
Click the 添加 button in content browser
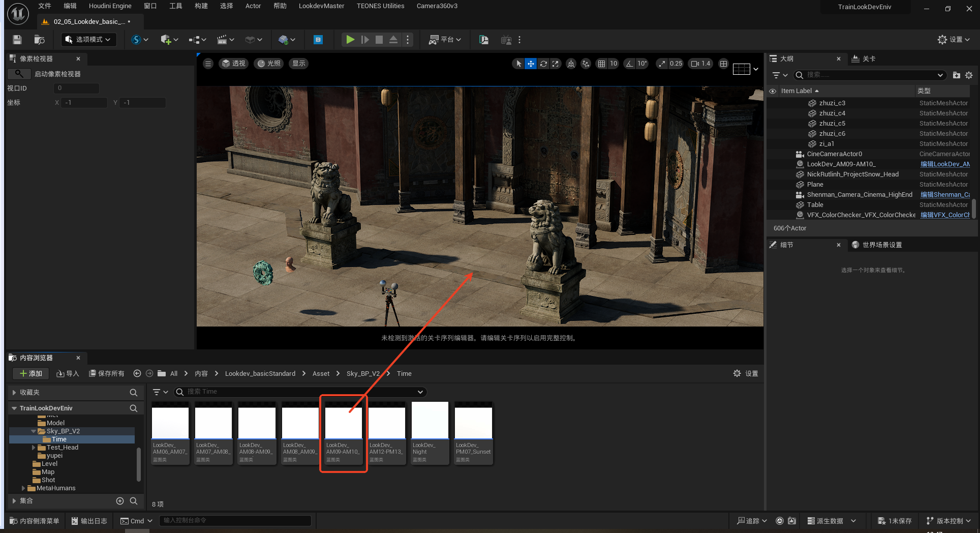click(30, 374)
